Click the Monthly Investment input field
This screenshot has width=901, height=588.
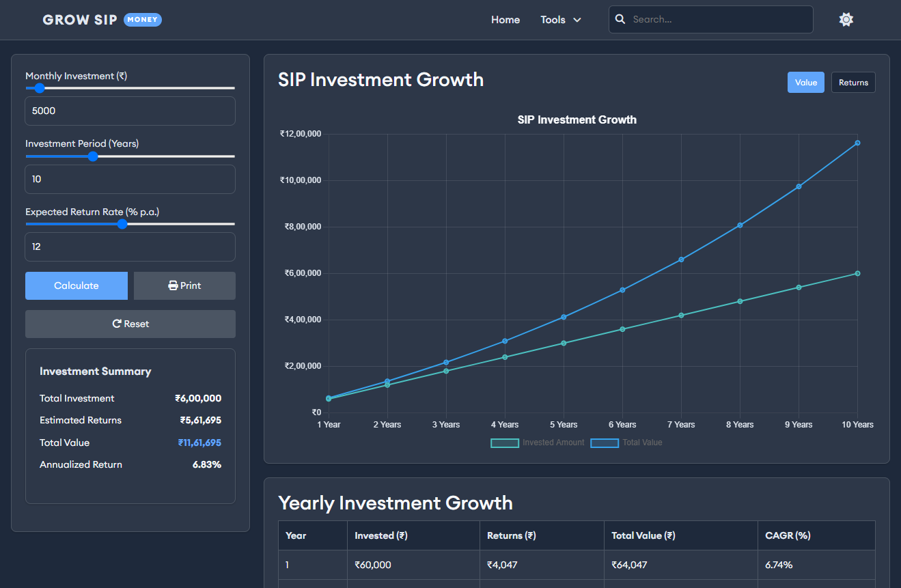tap(130, 111)
